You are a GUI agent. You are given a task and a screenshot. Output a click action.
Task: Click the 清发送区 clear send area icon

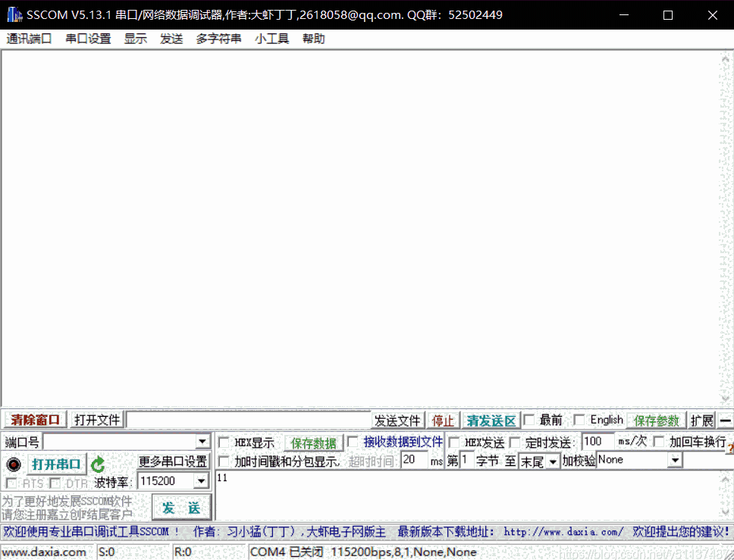click(x=491, y=419)
